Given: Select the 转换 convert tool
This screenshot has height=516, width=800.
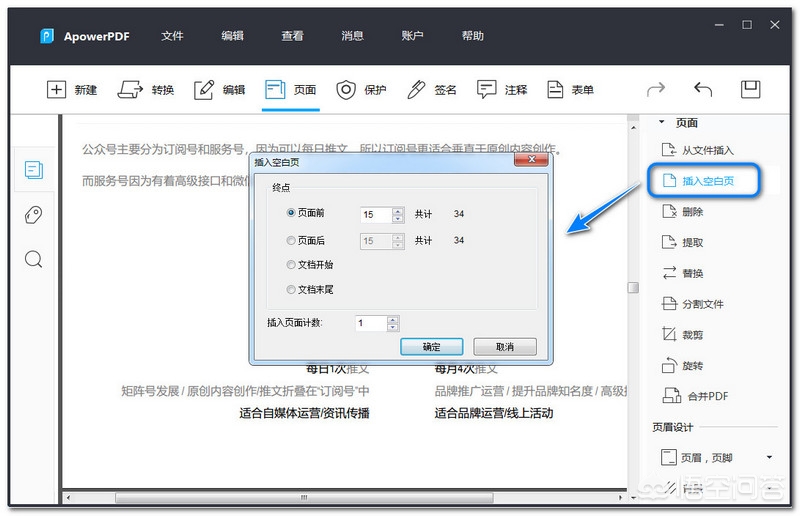Looking at the screenshot, I should tap(146, 90).
